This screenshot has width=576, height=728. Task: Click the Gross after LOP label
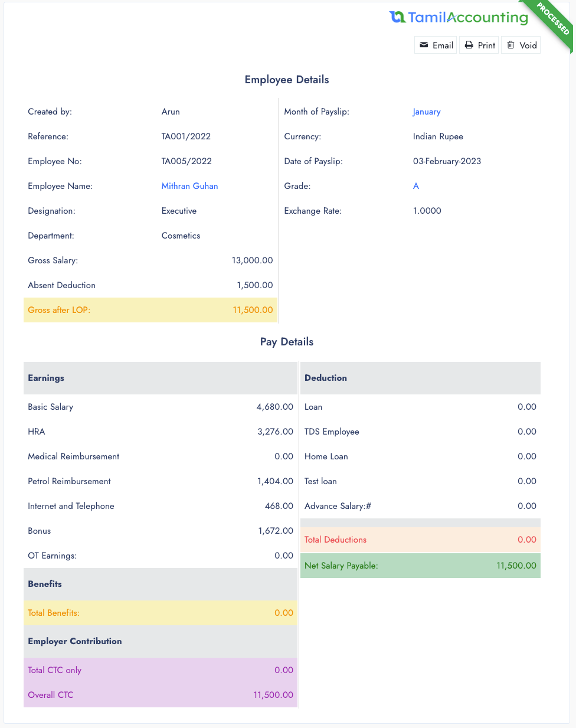click(59, 310)
